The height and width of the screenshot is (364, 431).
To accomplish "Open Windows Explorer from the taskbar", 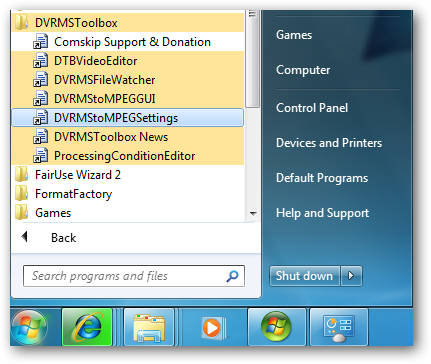I will pos(149,327).
